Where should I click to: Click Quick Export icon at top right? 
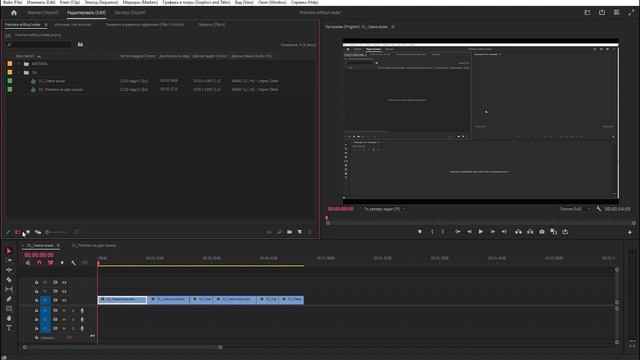[602, 13]
